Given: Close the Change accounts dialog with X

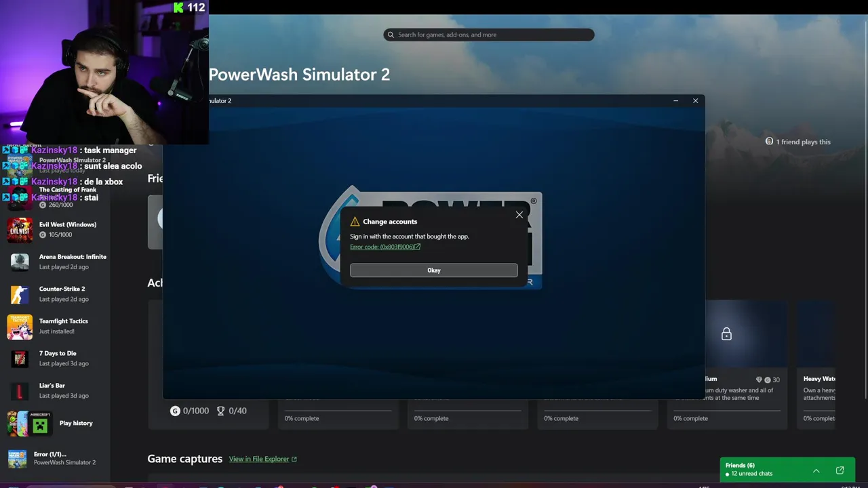Looking at the screenshot, I should (519, 215).
